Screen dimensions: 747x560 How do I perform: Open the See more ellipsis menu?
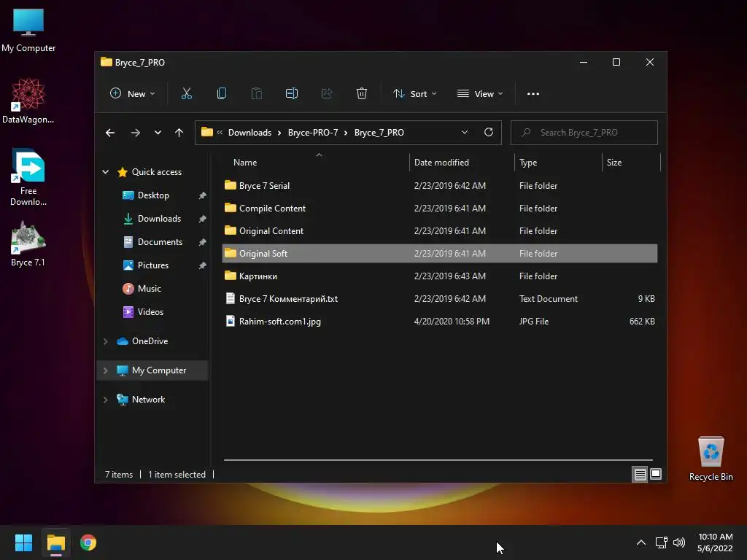coord(533,94)
